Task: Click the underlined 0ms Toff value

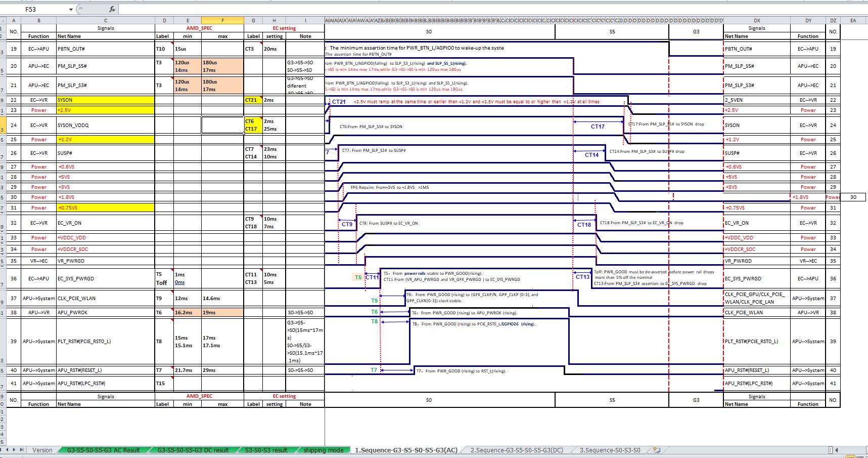Action: point(179,282)
